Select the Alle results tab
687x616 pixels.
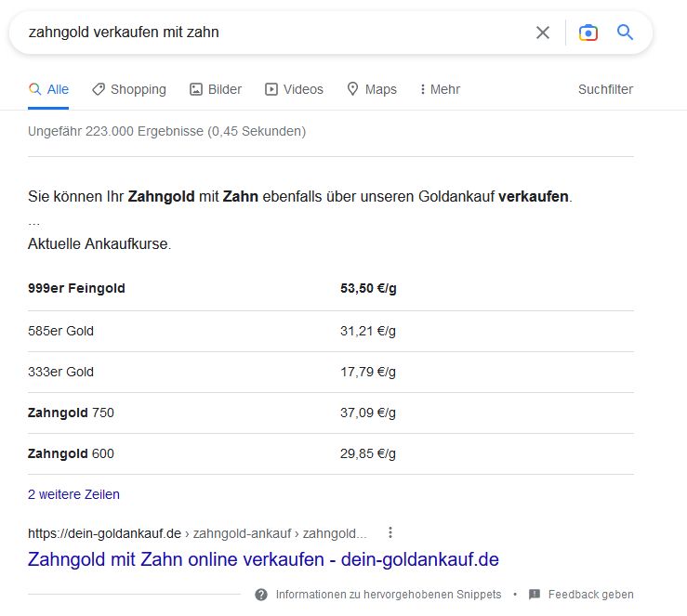pyautogui.click(x=48, y=89)
